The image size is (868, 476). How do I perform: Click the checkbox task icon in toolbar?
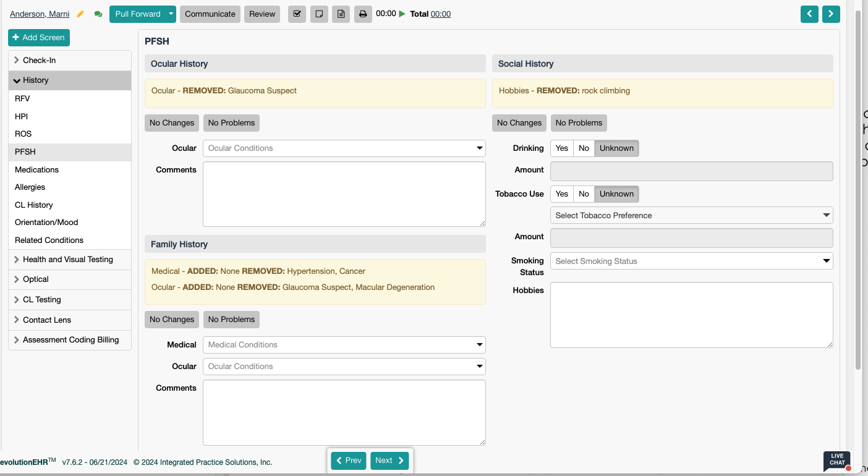click(x=297, y=14)
